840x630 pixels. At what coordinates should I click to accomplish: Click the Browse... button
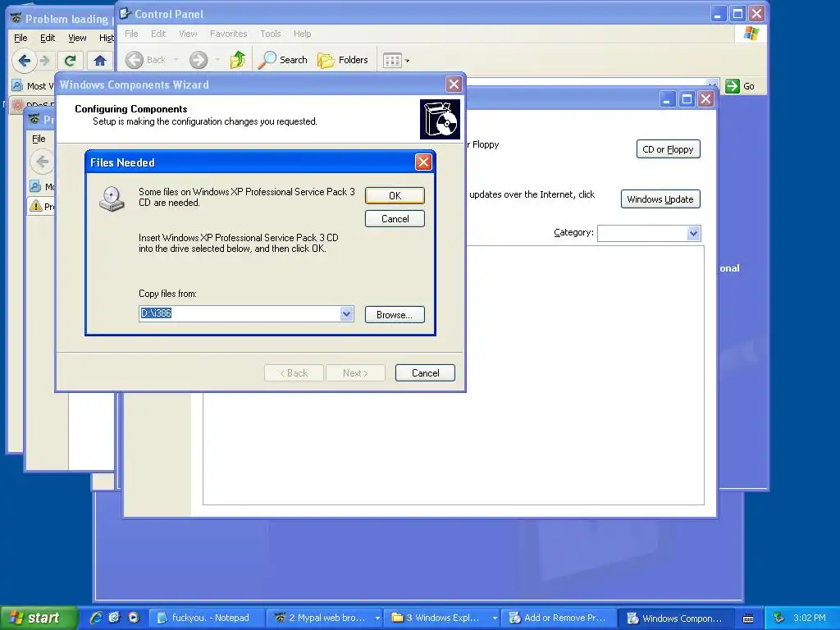tap(395, 314)
